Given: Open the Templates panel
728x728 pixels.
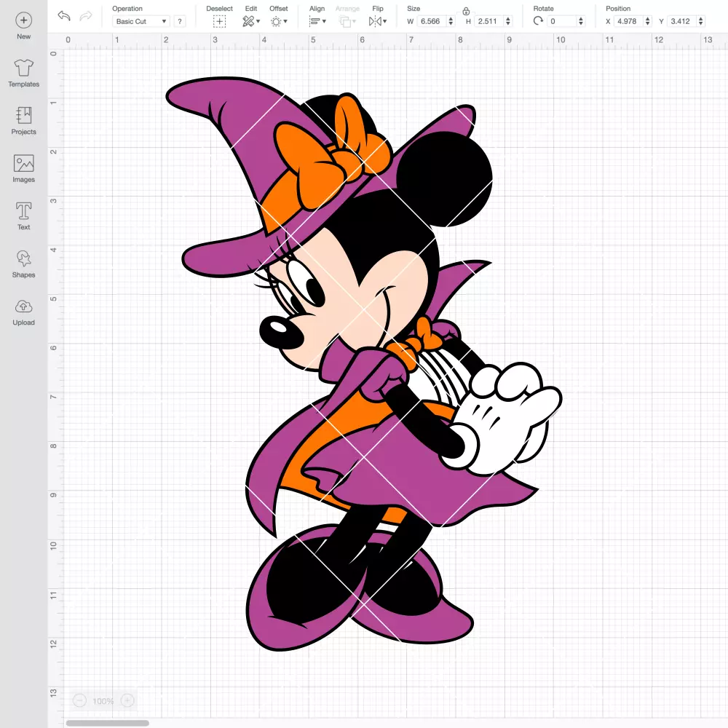Looking at the screenshot, I should pos(24,74).
